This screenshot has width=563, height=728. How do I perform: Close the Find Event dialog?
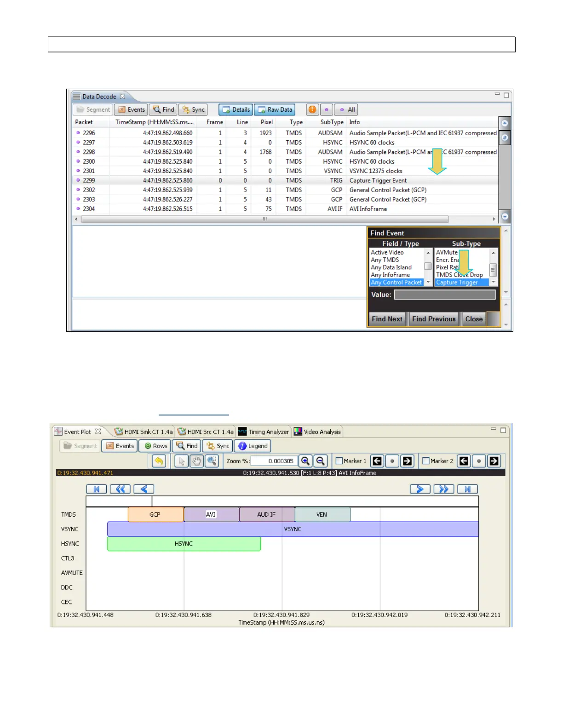coord(474,319)
